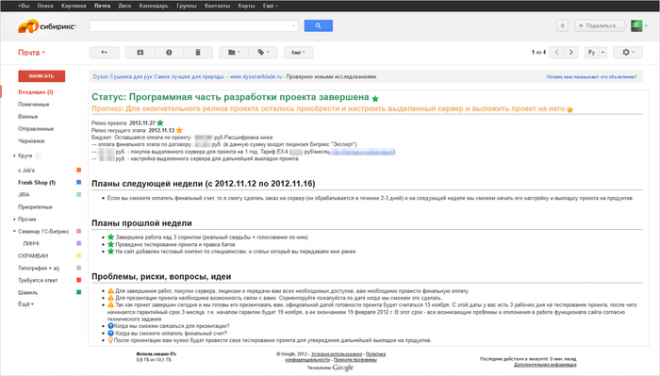The height and width of the screenshot is (376, 660).
Task: Click the Сибирикс logo
Action: pyautogui.click(x=47, y=26)
